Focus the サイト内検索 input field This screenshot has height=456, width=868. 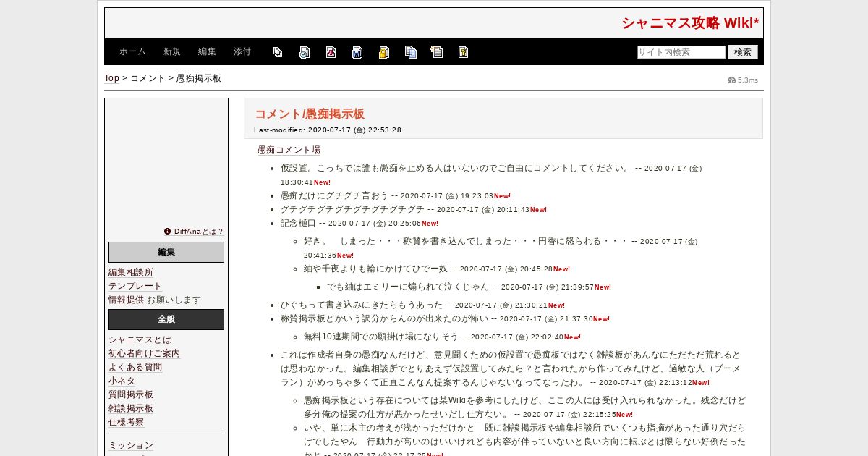tap(681, 52)
